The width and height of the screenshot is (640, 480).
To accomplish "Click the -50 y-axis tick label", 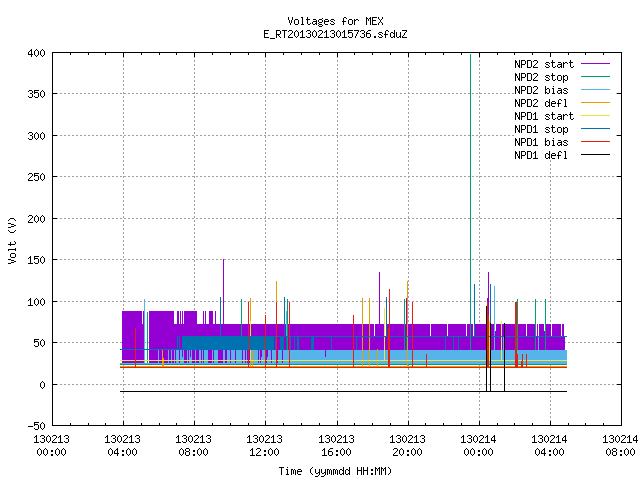I will coord(36,426).
